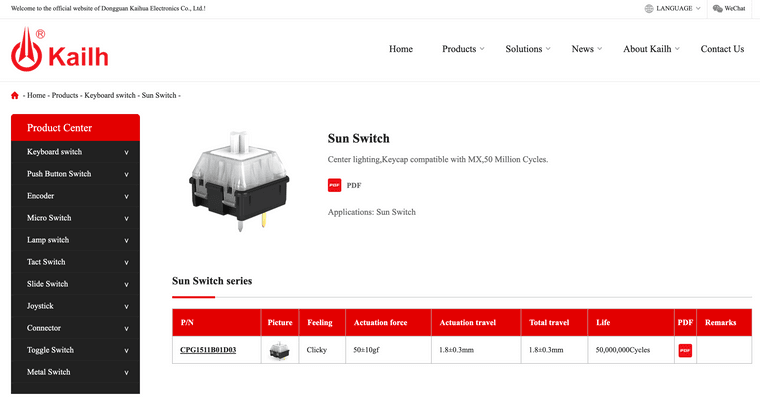The width and height of the screenshot is (760, 400).
Task: Expand Metal Switch category arrow
Action: click(127, 373)
